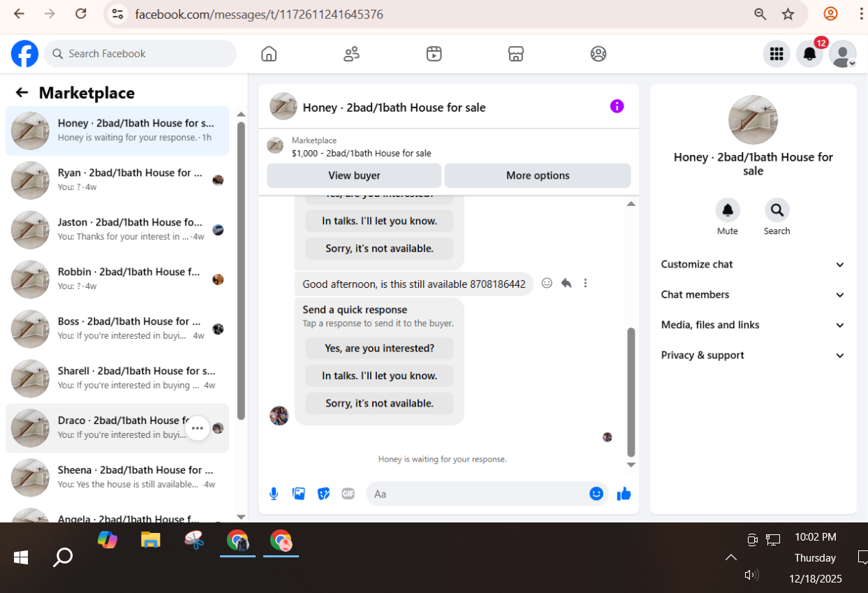Mute this conversation bell icon
Viewport: 868px width, 593px height.
pyautogui.click(x=728, y=210)
